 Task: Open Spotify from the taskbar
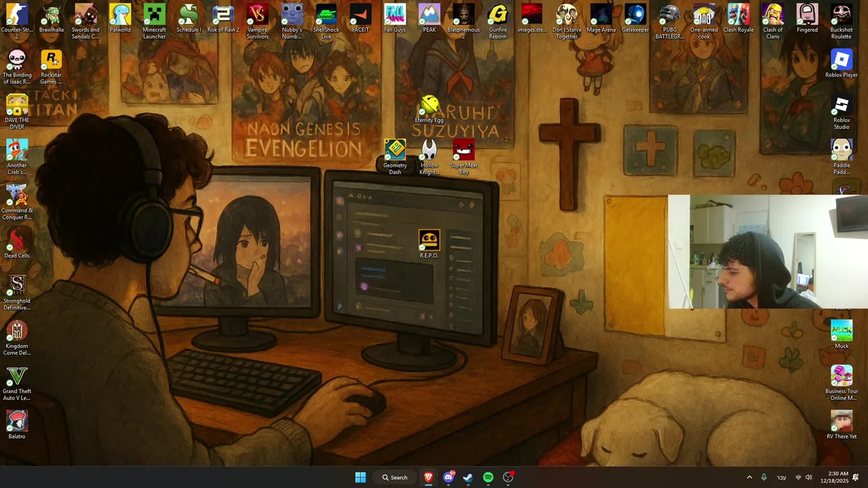[488, 477]
